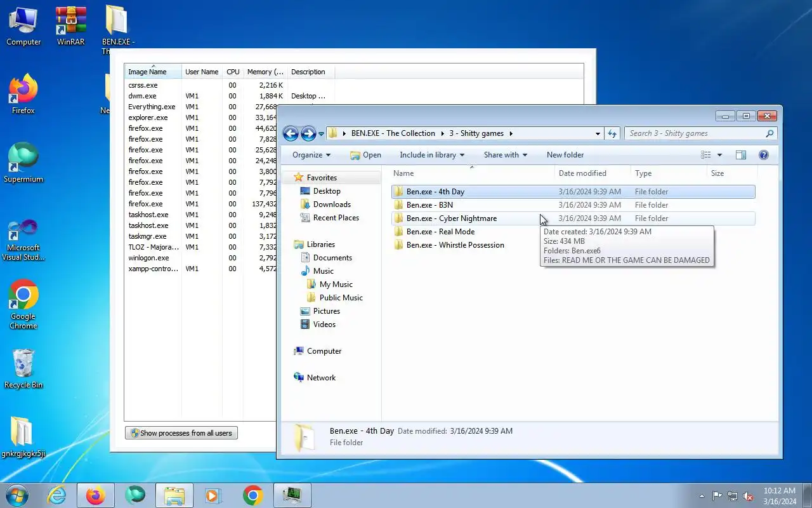Open Firefox desktop shortcut
This screenshot has width=812, height=508.
pyautogui.click(x=23, y=95)
